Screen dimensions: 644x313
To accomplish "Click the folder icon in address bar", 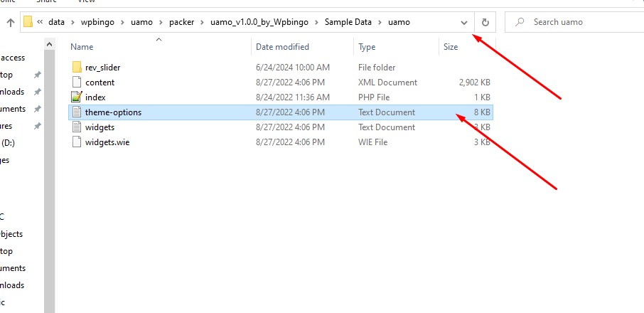I will (x=28, y=22).
